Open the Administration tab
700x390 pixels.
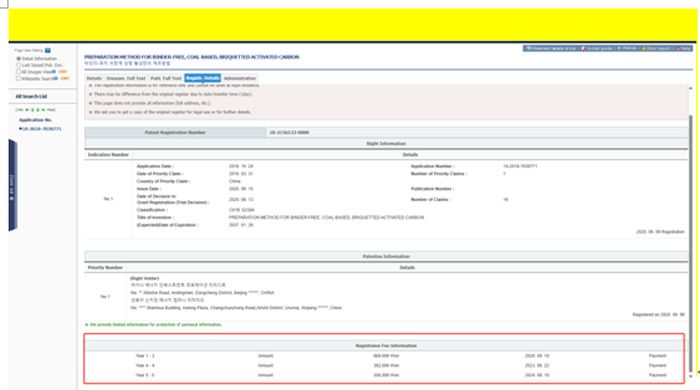(240, 78)
